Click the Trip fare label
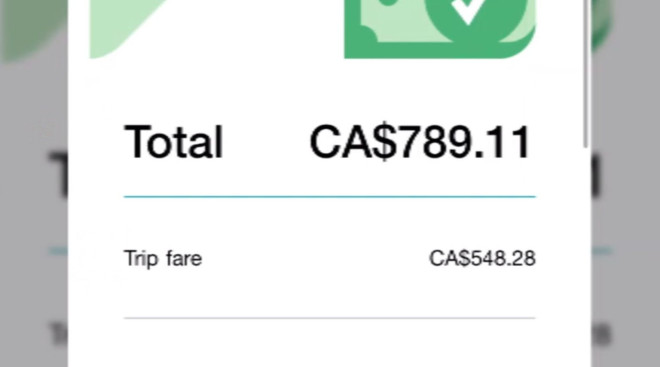The width and height of the screenshot is (660, 367). click(163, 258)
